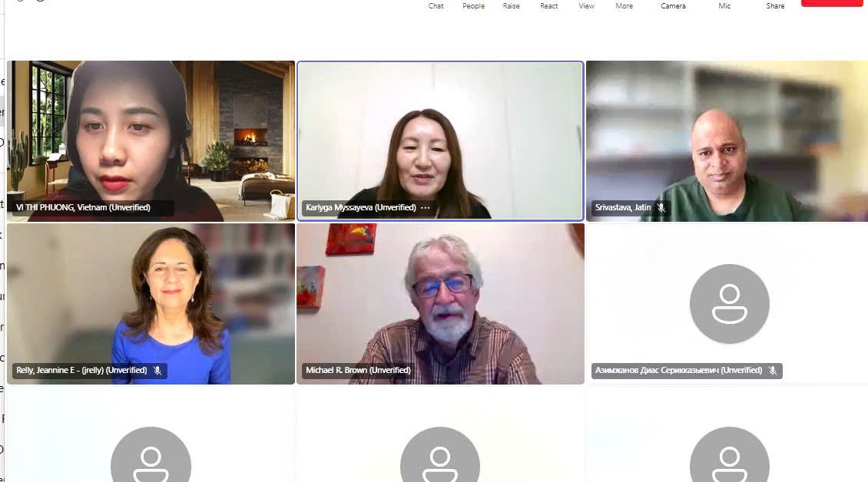Click the muted mic icon beside Srivastava, Jatin
The image size is (868, 482).
pyautogui.click(x=661, y=207)
